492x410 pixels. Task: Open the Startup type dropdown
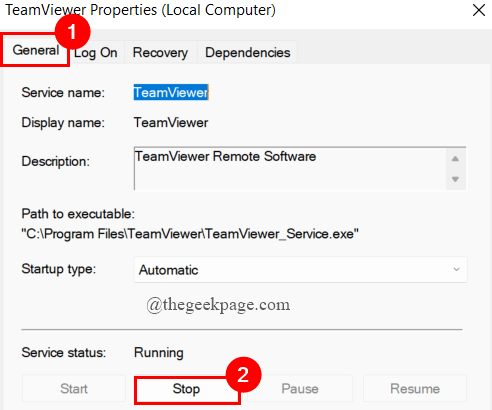[x=300, y=270]
